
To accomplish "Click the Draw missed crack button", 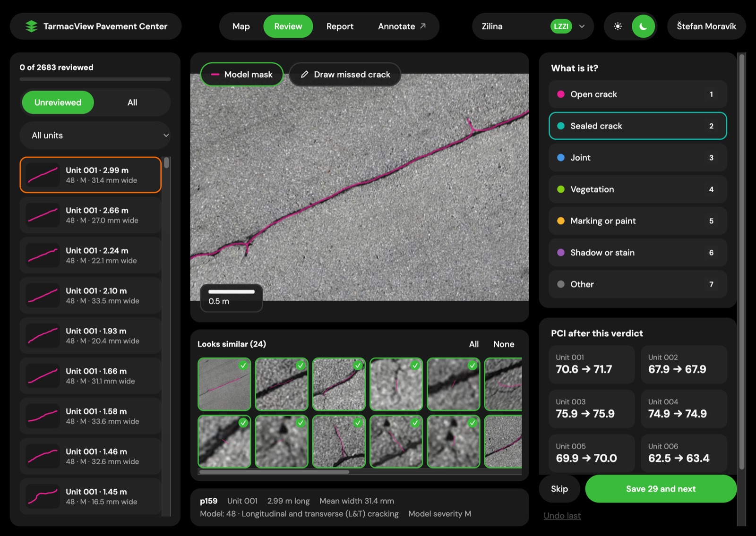I will [x=345, y=75].
